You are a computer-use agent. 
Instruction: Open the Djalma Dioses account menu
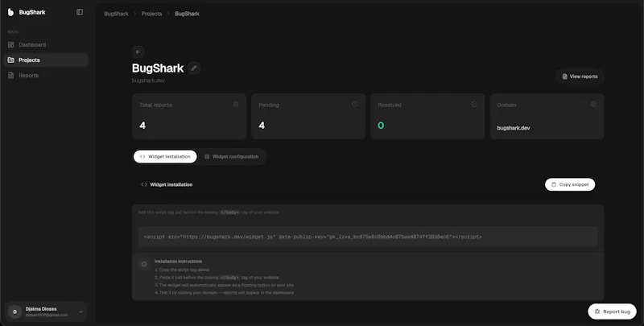pyautogui.click(x=46, y=312)
